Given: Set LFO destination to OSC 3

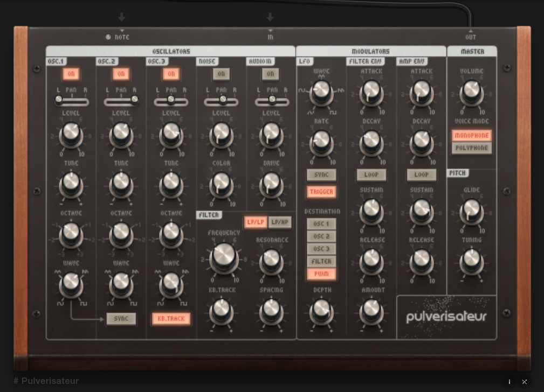Looking at the screenshot, I should (321, 249).
